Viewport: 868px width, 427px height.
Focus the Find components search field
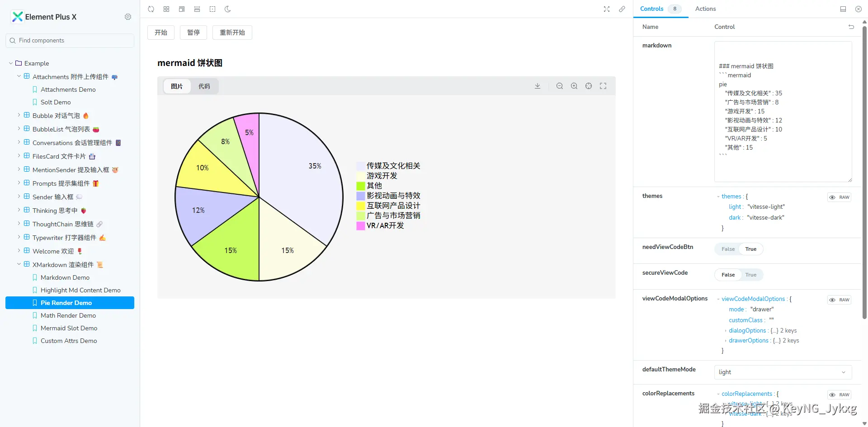point(72,41)
